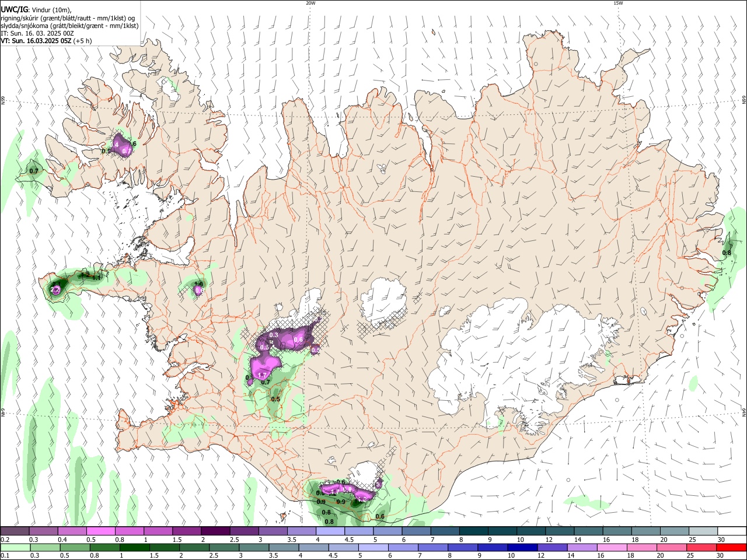
Task: Click the 66N label on the right edge
Action: (744, 101)
